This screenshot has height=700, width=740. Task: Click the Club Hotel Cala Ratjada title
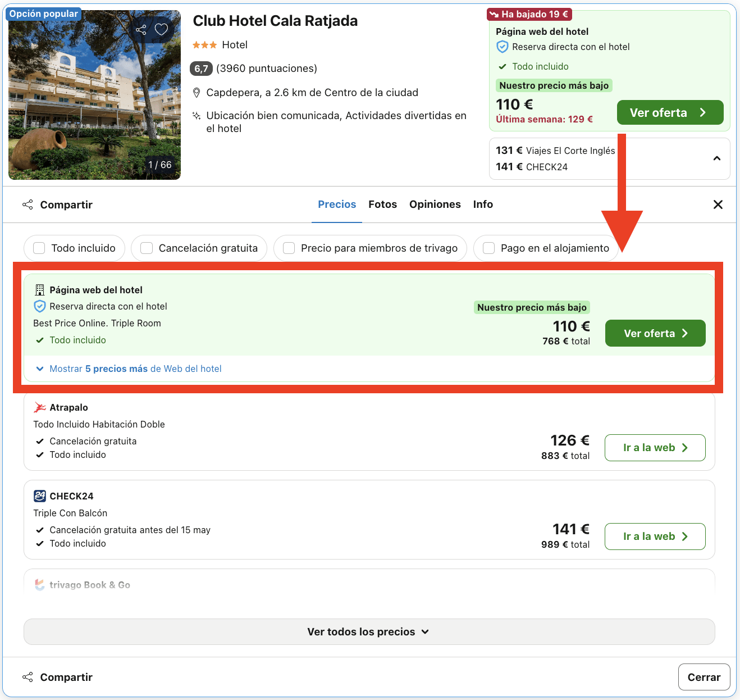275,21
